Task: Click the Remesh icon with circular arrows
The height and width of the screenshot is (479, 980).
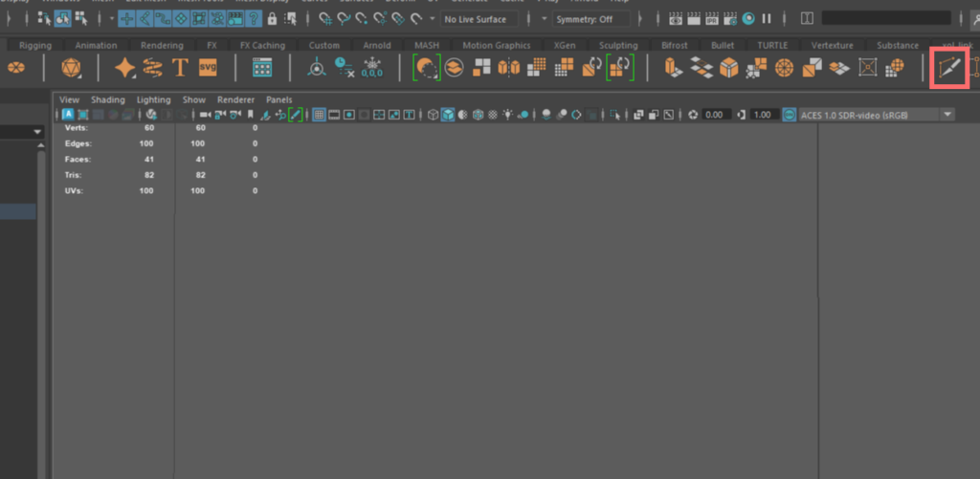Action: [x=591, y=68]
